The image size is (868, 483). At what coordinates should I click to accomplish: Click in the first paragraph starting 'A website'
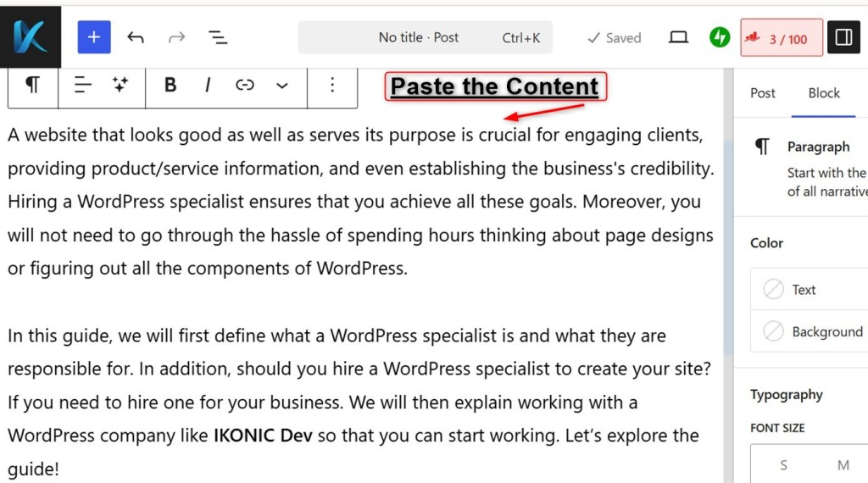coord(361,202)
